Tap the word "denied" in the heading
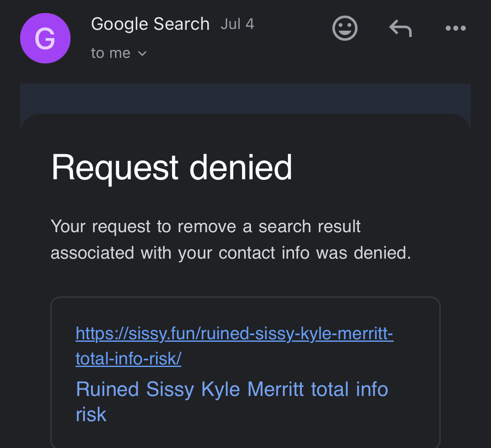The image size is (491, 448). coord(240,168)
